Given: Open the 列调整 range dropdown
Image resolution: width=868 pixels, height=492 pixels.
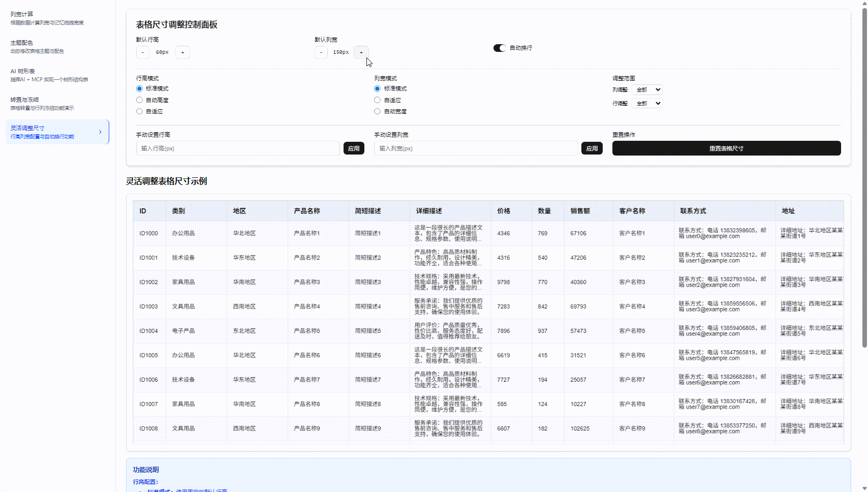Looking at the screenshot, I should (x=647, y=89).
